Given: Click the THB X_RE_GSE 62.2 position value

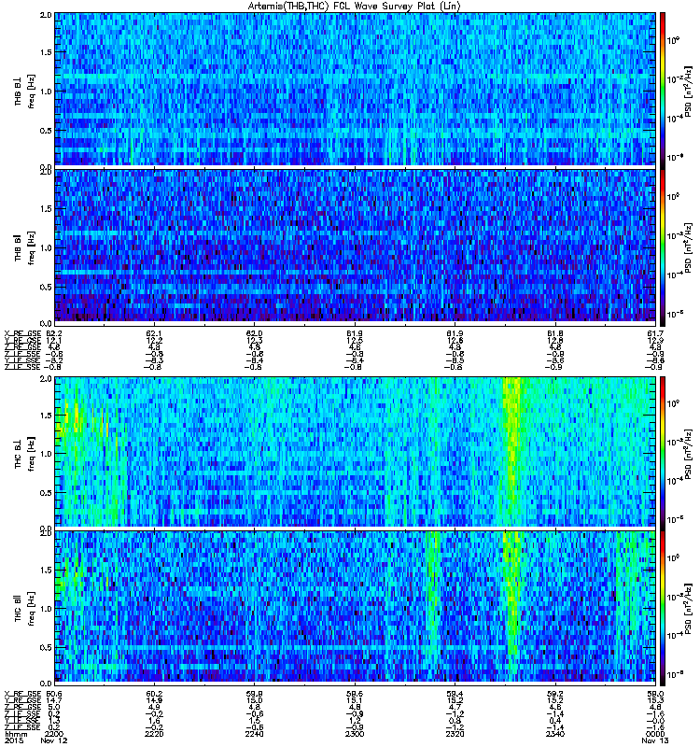Looking at the screenshot, I should [54, 333].
